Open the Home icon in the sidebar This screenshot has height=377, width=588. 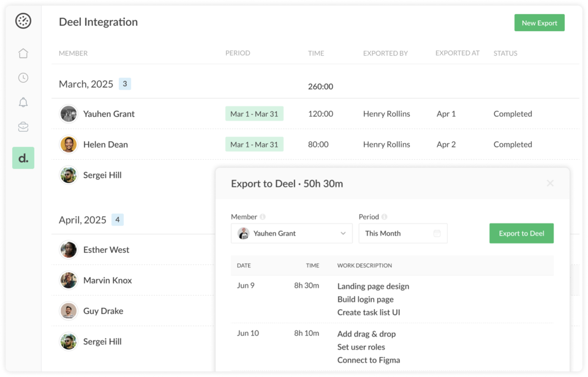click(23, 53)
